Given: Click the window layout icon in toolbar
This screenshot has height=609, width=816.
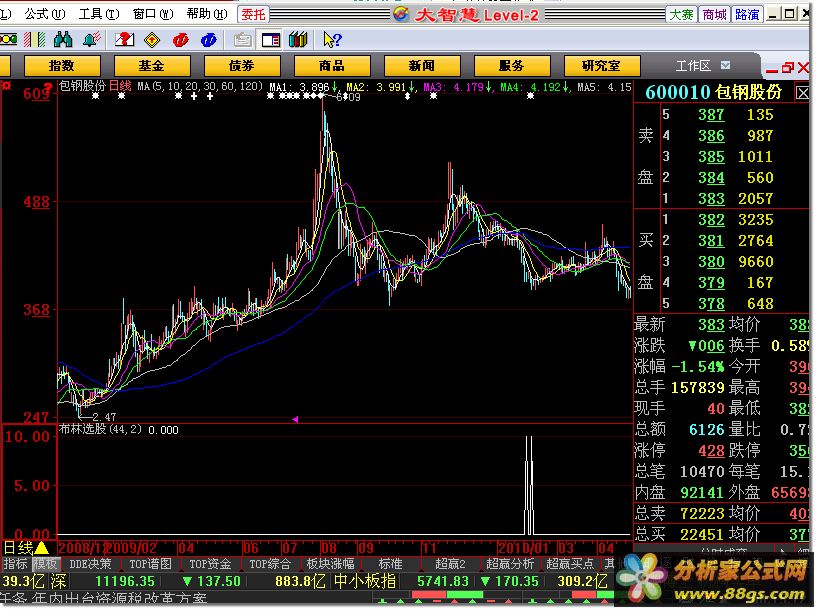Looking at the screenshot, I should pos(270,40).
